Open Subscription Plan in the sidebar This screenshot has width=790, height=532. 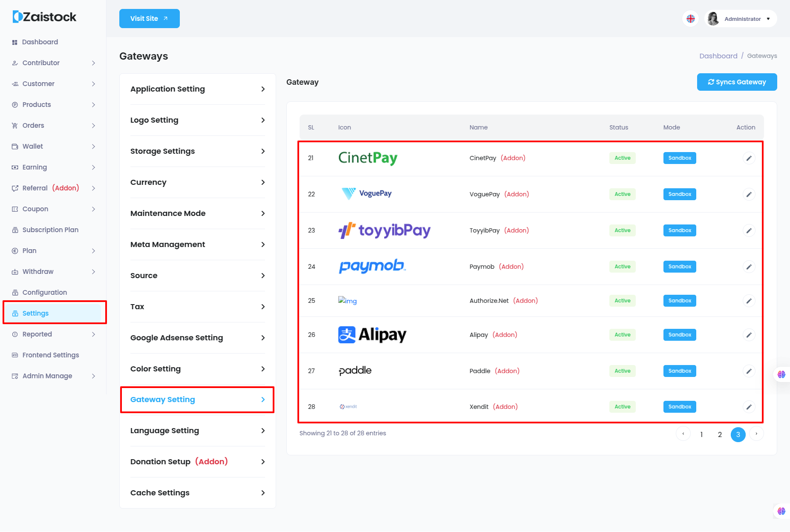(x=53, y=230)
